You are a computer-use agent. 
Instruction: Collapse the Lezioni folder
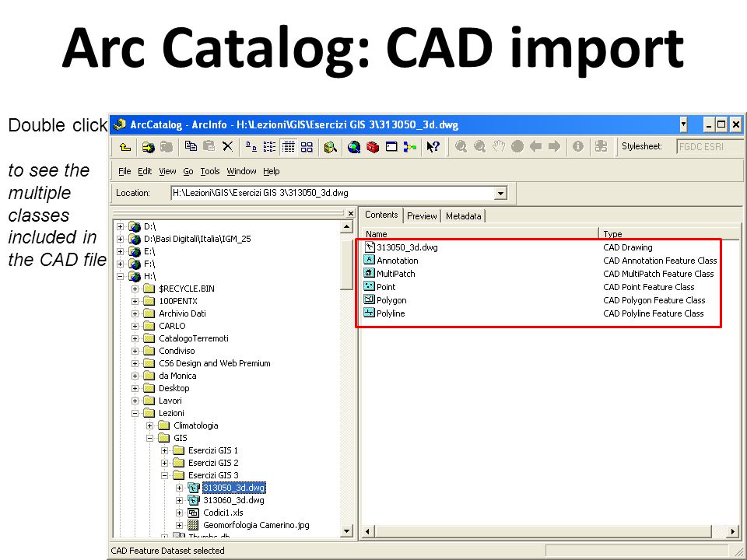click(135, 413)
